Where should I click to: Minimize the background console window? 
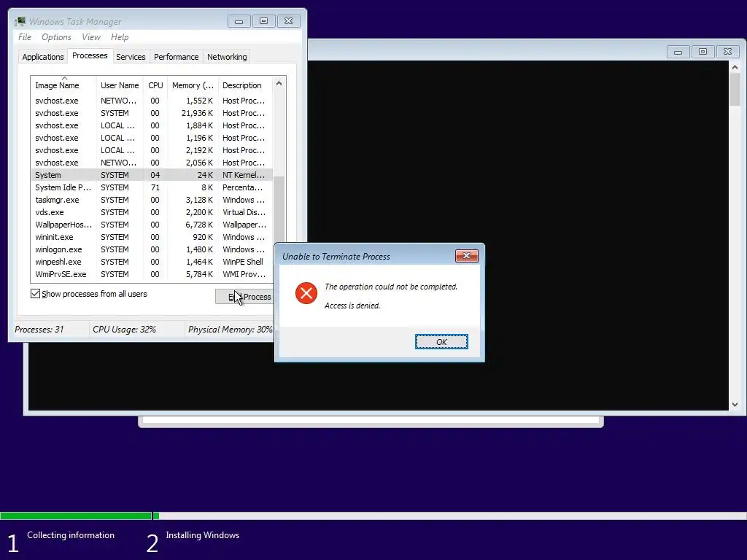tap(678, 52)
